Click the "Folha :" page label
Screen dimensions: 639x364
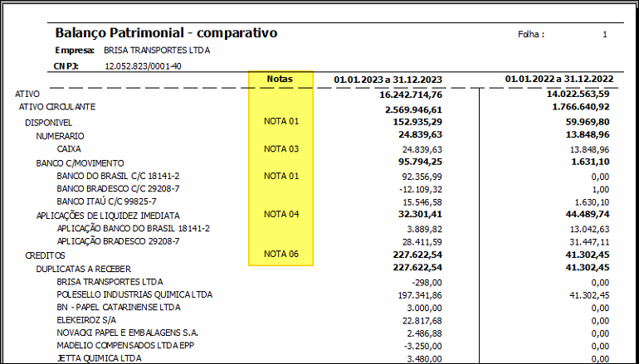pyautogui.click(x=531, y=35)
